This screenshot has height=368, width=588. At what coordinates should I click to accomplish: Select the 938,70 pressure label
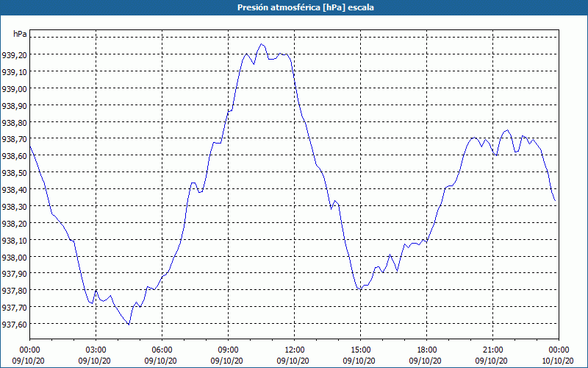[x=14, y=139]
